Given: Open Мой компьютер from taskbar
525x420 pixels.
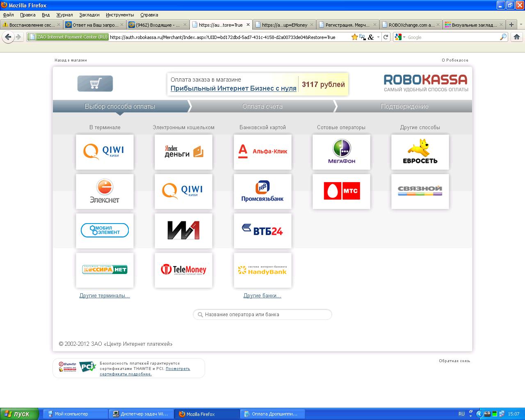Looking at the screenshot, I should 75,414.
